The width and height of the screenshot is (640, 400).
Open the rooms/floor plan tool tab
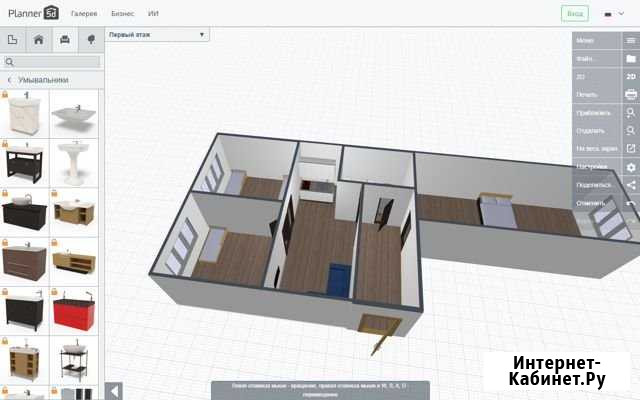(13, 40)
